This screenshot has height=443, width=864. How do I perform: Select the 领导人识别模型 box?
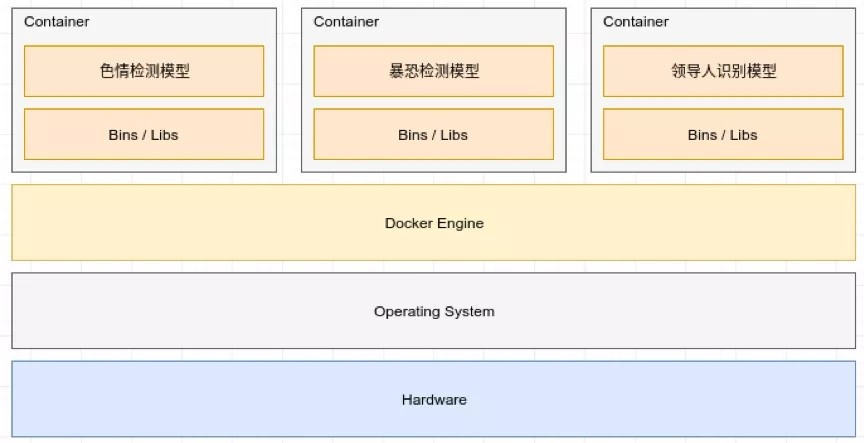pos(723,71)
